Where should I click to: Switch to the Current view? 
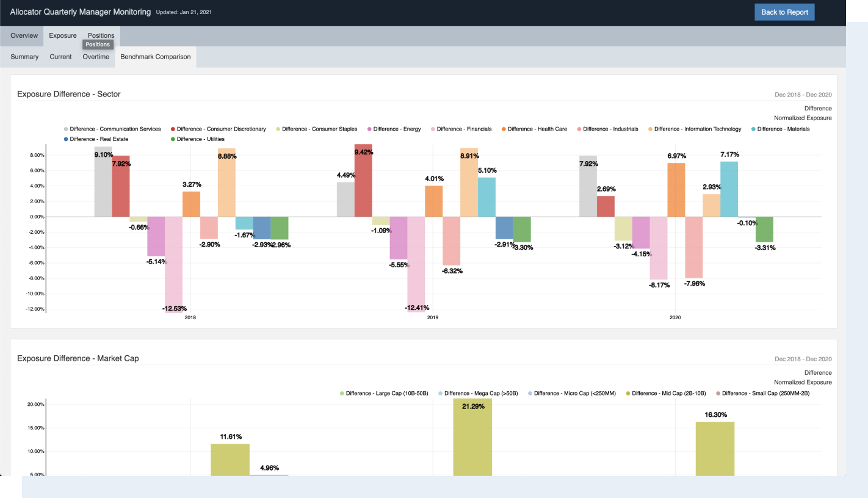tap(60, 56)
